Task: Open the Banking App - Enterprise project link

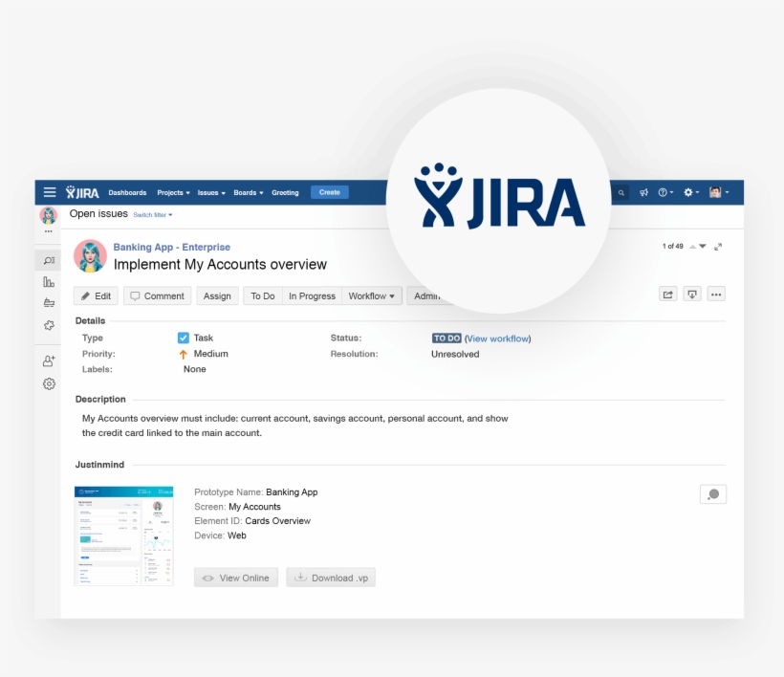Action: [x=171, y=247]
